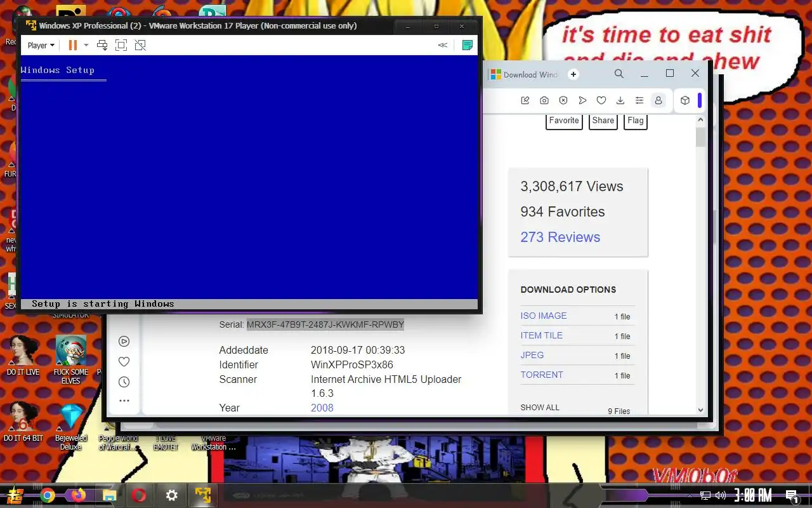Open easy setup sliders icon
Screen dimensions: 812x508
(639, 100)
